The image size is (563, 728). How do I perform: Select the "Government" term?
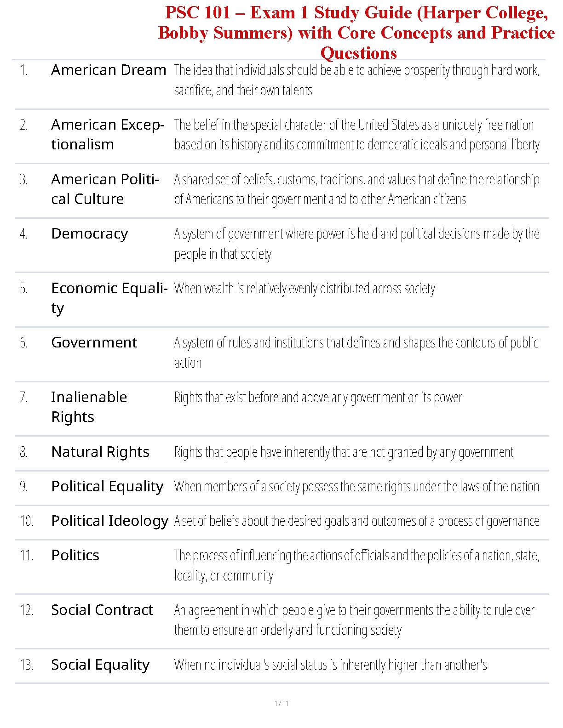pyautogui.click(x=94, y=343)
